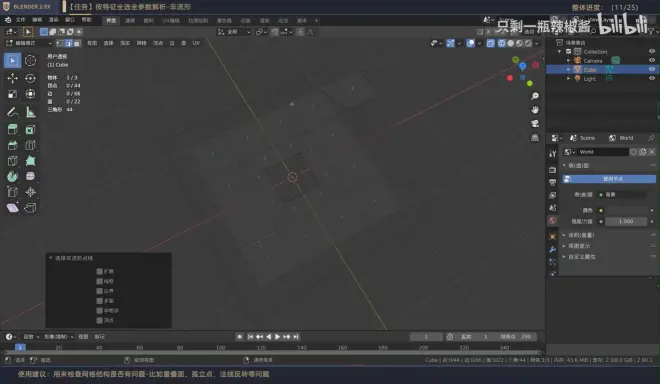Switch to the UV Editing workspace tab
Image resolution: width=660 pixels, height=384 pixels.
pyautogui.click(x=171, y=21)
